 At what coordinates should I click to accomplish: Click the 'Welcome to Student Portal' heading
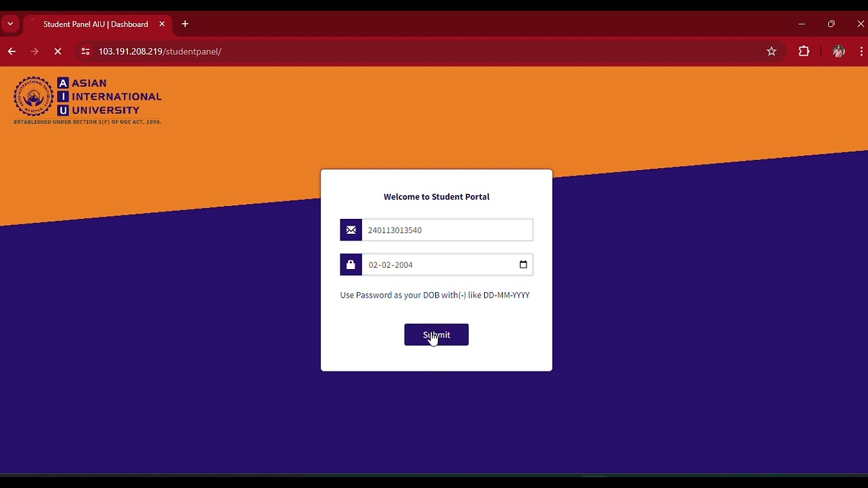tap(437, 197)
